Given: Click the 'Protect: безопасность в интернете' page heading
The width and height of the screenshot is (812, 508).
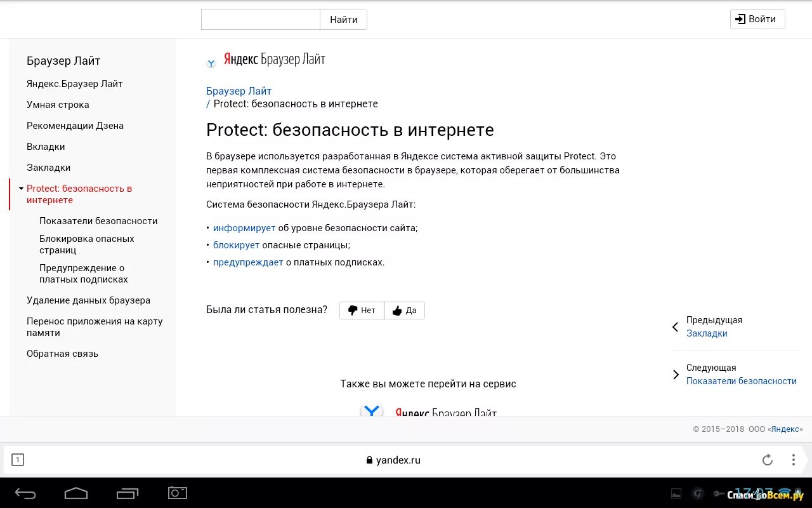Looking at the screenshot, I should (x=350, y=130).
